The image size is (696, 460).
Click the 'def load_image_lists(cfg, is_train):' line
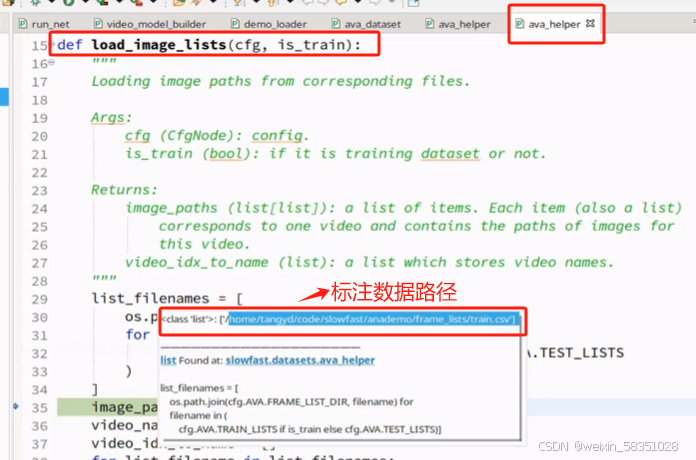tap(209, 45)
